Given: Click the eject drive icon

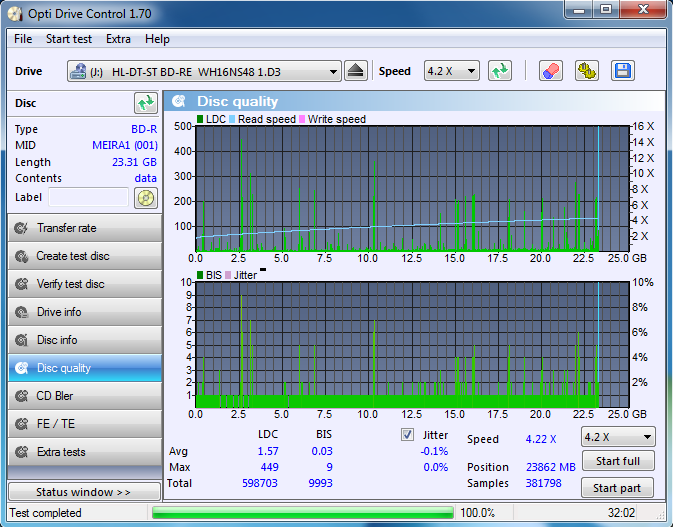Looking at the screenshot, I should 356,71.
